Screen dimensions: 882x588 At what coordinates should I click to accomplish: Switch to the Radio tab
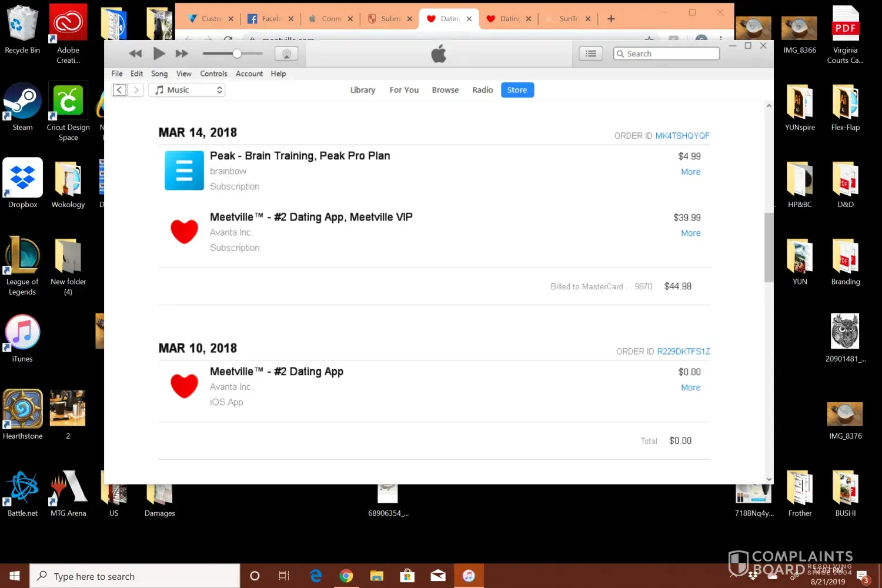[x=482, y=90]
